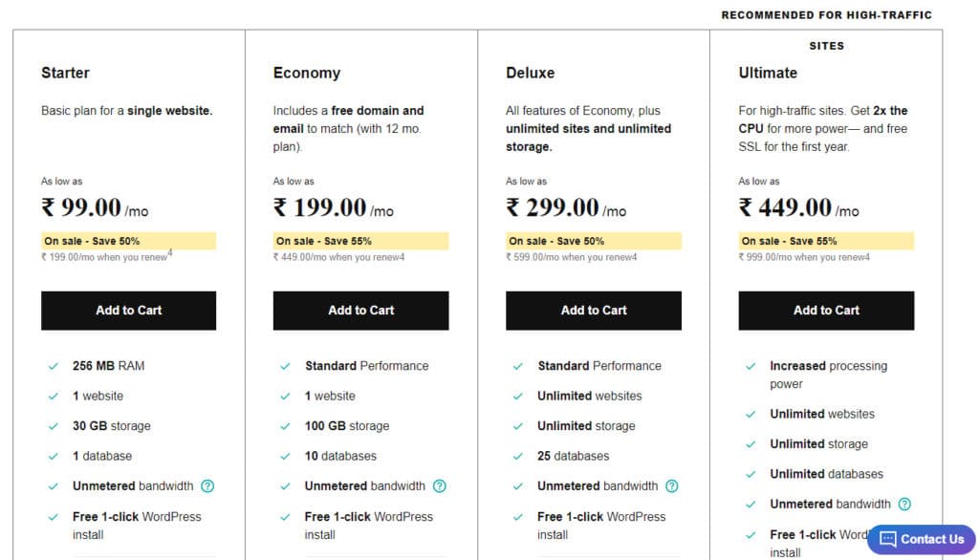
Task: Add the Ultimate plan to cart
Action: click(x=826, y=311)
